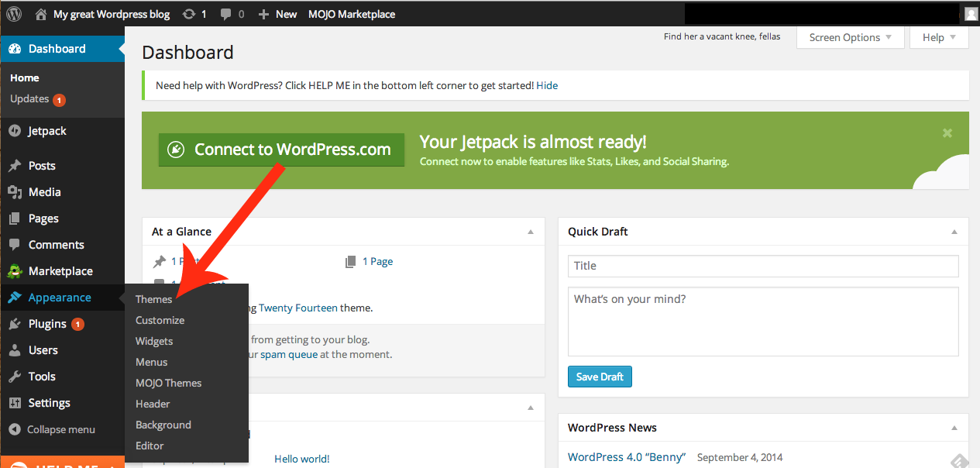
Task: Collapse the Quick Draft panel
Action: tap(954, 232)
